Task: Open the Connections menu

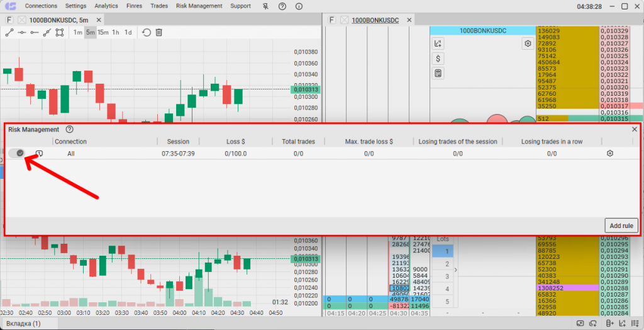Action: pos(41,6)
